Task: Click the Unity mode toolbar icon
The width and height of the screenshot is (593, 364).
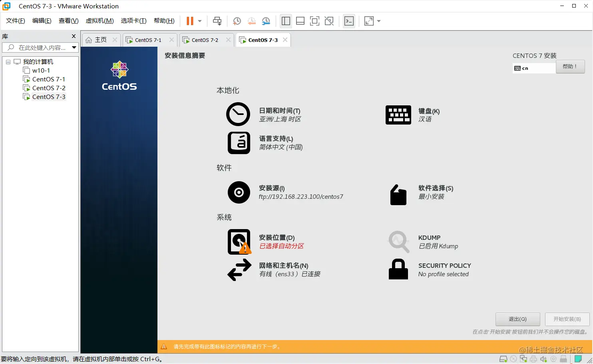Action: pos(329,21)
